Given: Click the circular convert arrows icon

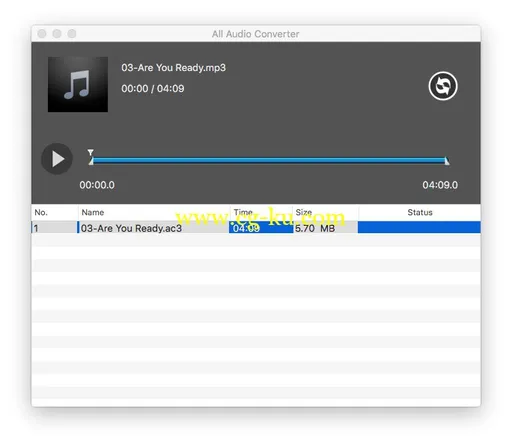Looking at the screenshot, I should (x=443, y=86).
